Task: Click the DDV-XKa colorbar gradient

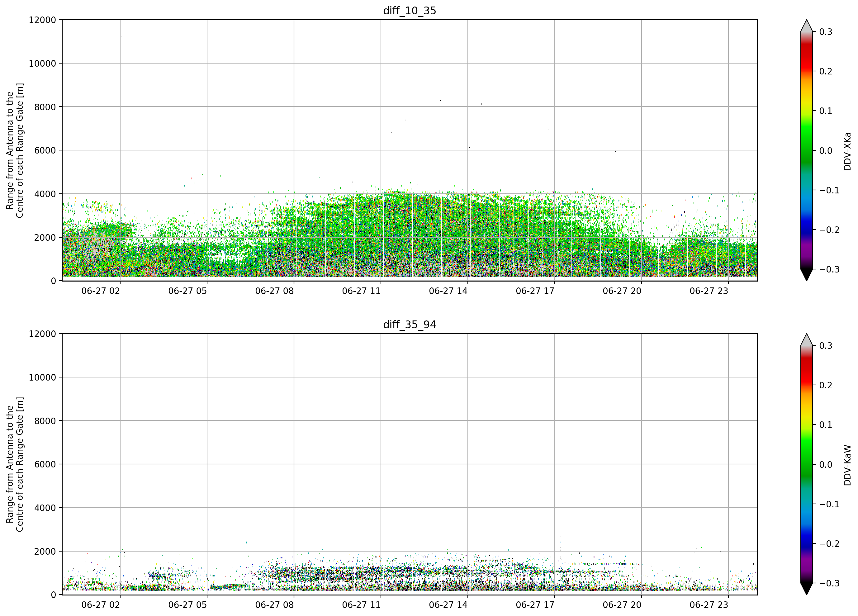Action: (x=807, y=150)
